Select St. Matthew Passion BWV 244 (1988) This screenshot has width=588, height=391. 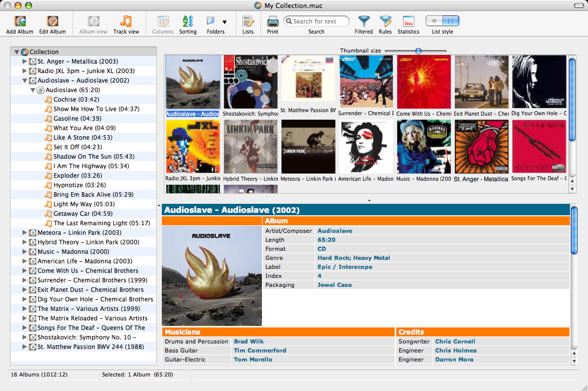90,347
